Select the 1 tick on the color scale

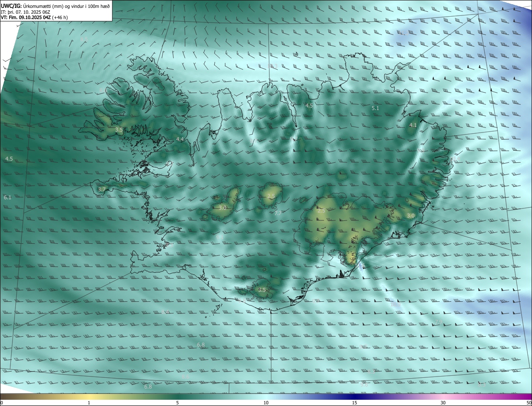coord(89,403)
